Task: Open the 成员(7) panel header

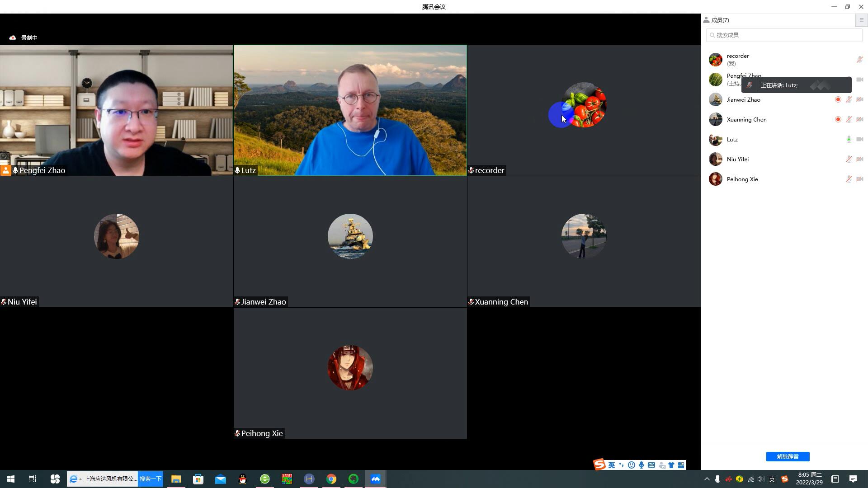Action: point(719,20)
